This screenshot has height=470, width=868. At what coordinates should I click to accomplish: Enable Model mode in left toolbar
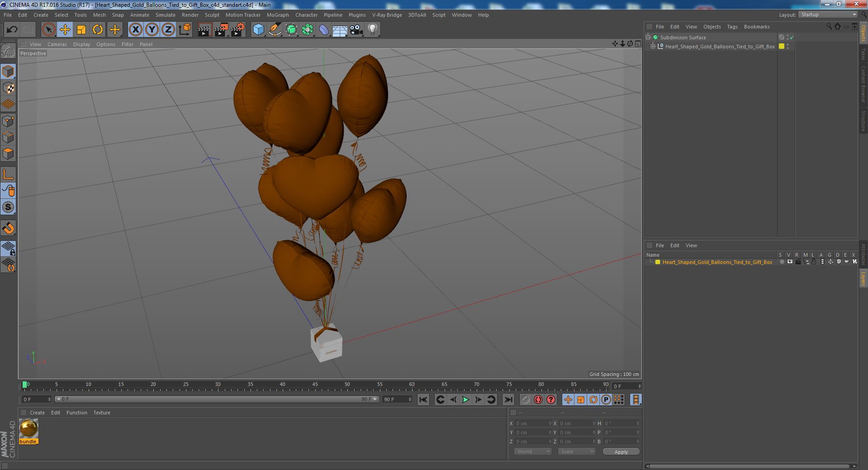point(8,71)
